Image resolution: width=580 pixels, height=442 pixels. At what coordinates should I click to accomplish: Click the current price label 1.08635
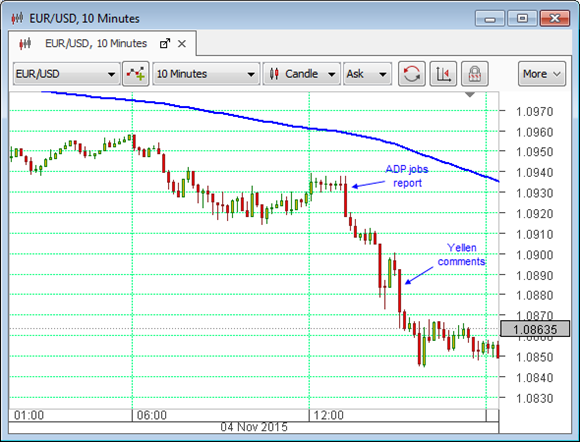(535, 329)
